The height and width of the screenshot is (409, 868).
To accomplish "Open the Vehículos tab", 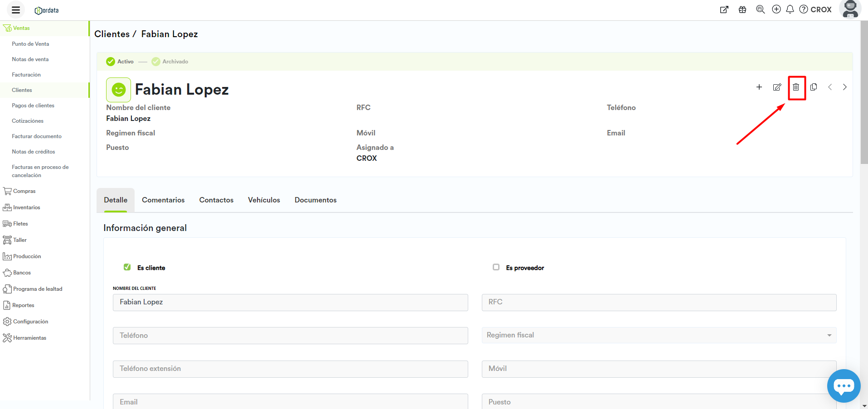I will pos(264,200).
